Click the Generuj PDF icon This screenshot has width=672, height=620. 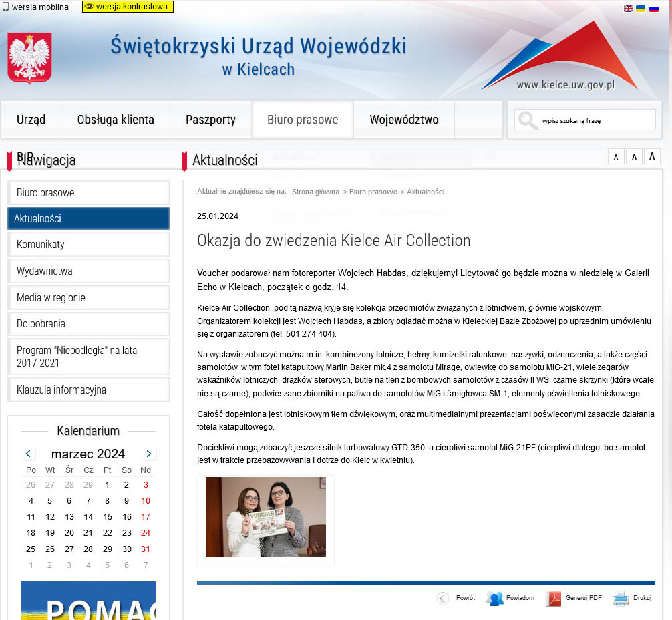point(554,598)
